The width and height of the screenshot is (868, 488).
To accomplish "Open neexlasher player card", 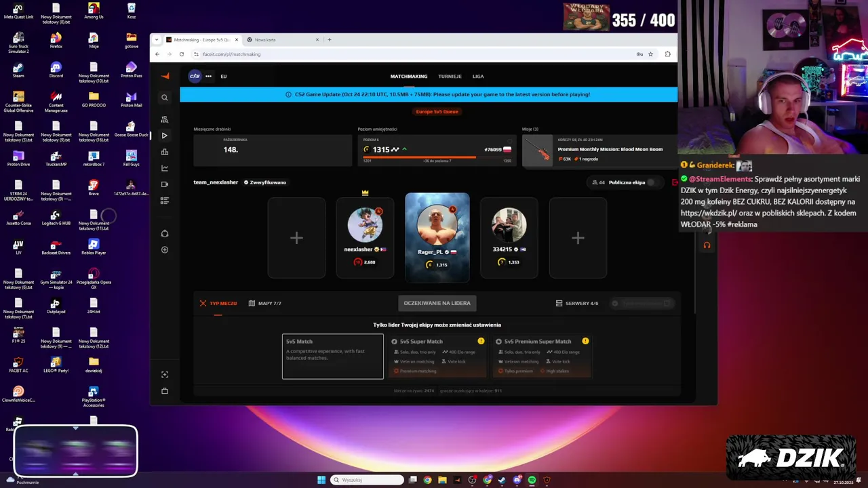I will click(x=365, y=237).
